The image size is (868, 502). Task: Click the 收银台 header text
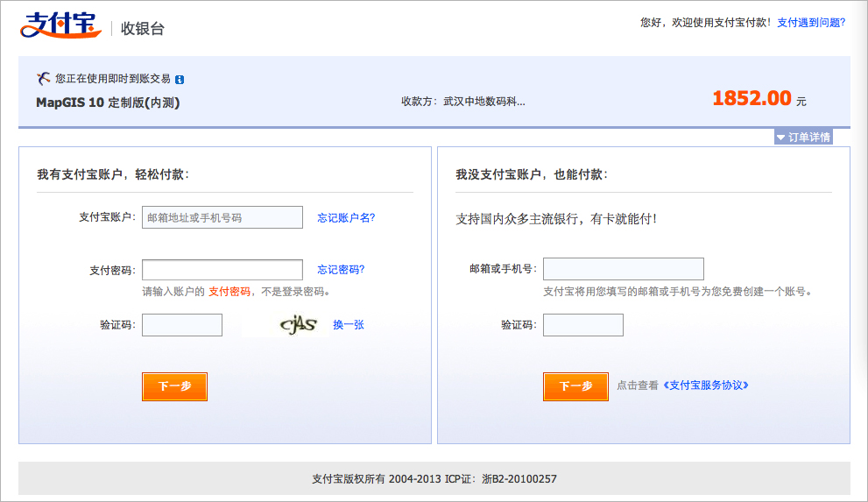pos(143,29)
